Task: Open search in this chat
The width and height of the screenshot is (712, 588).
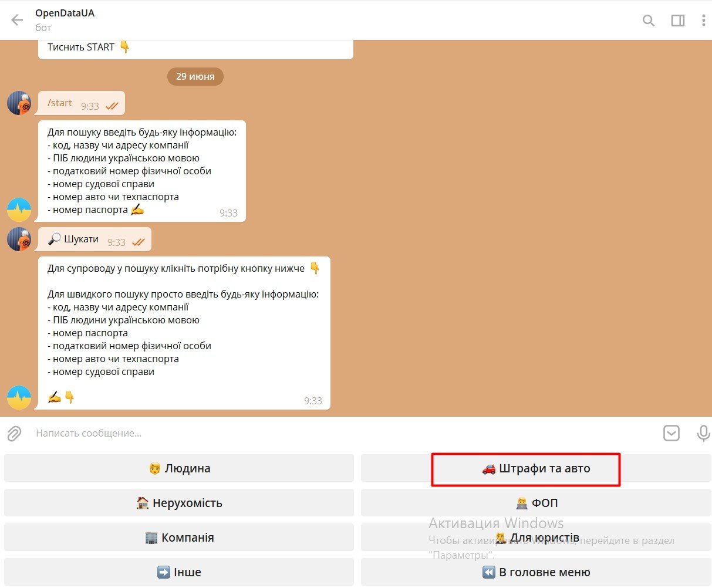Action: point(649,21)
